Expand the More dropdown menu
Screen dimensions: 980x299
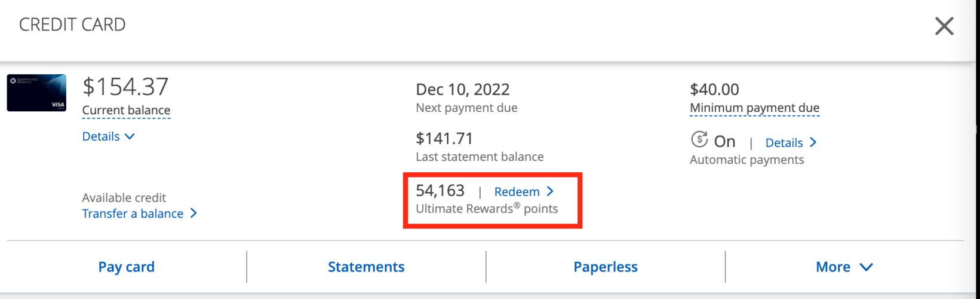point(833,267)
